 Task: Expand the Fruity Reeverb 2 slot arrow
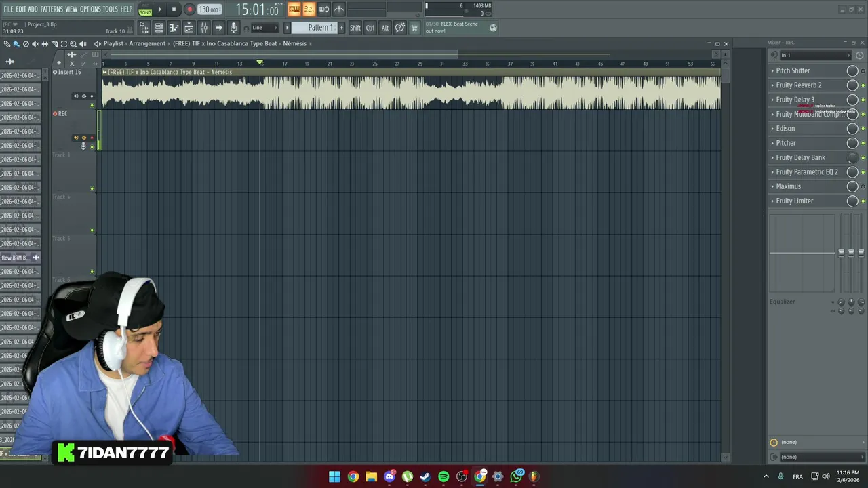pyautogui.click(x=772, y=85)
